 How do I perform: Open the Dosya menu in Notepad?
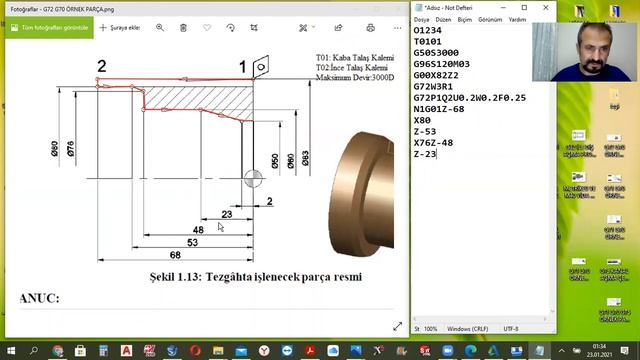[x=421, y=20]
